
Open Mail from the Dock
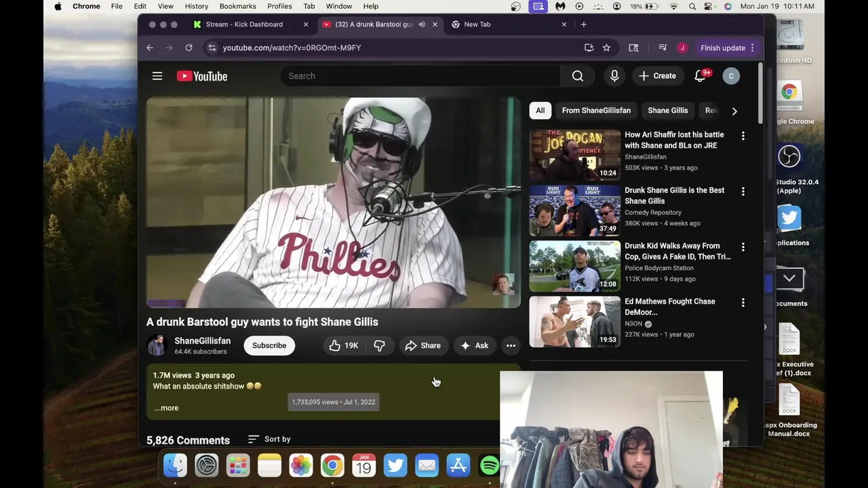point(427,466)
